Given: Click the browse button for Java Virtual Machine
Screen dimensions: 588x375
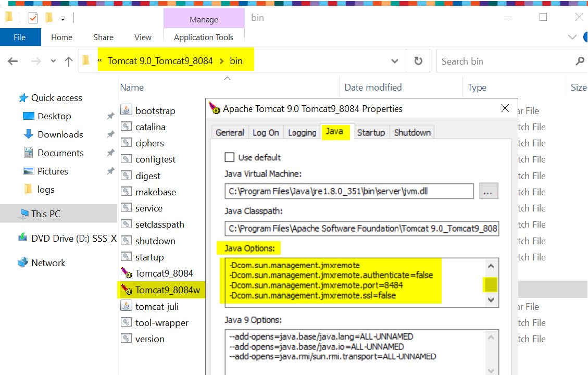Looking at the screenshot, I should pyautogui.click(x=489, y=191).
